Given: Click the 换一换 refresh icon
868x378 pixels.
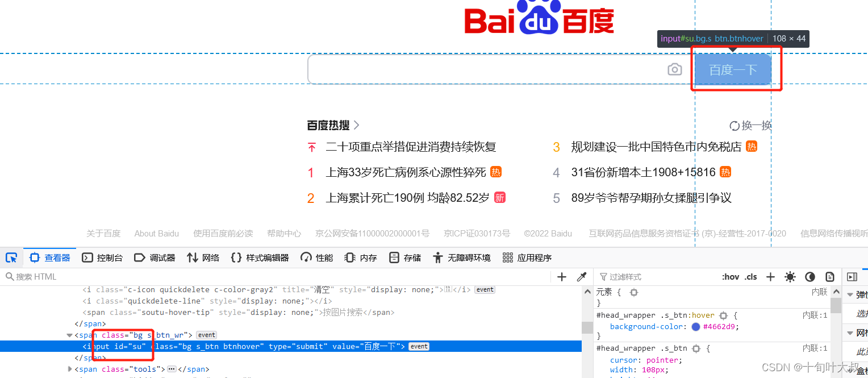Looking at the screenshot, I should [735, 126].
